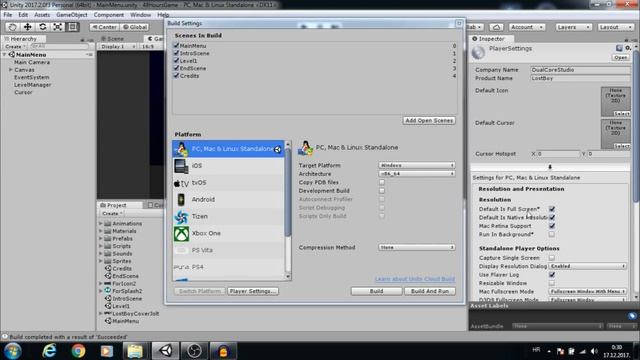Switch to Inspector tab
The image size is (640, 360).
click(491, 39)
